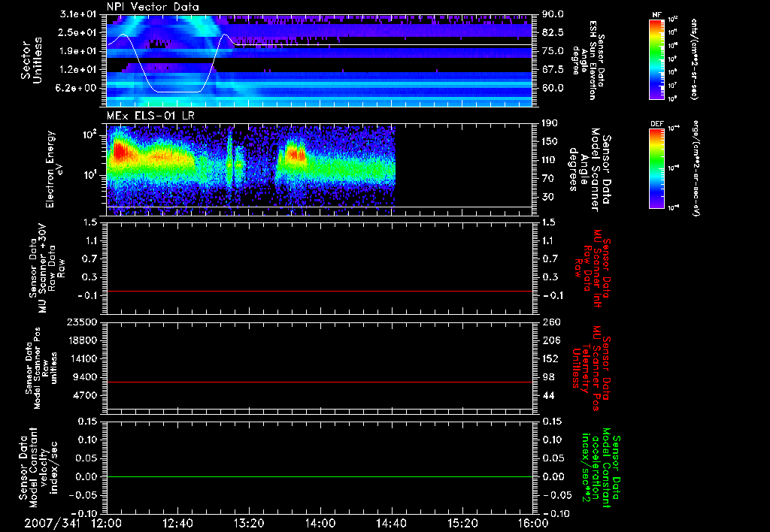Click the red "MU Scanner Pos Telemetry" axis title
This screenshot has width=770, height=532.
click(591, 369)
